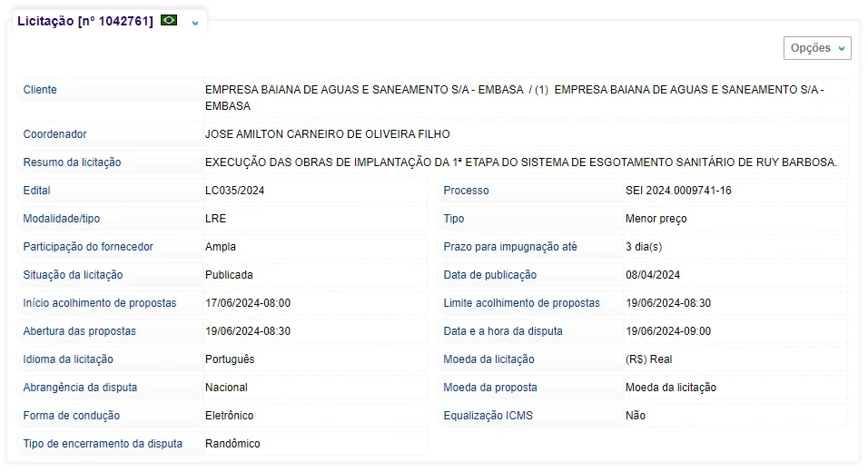Click impugnação deadline value 3 dia(s)
868x472 pixels.
click(644, 247)
